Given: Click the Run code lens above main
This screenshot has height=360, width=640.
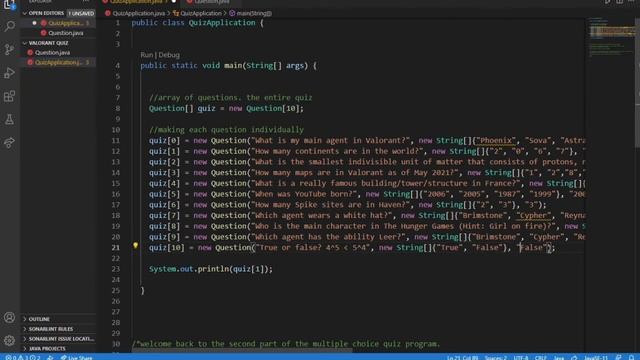Looking at the screenshot, I should click(147, 55).
